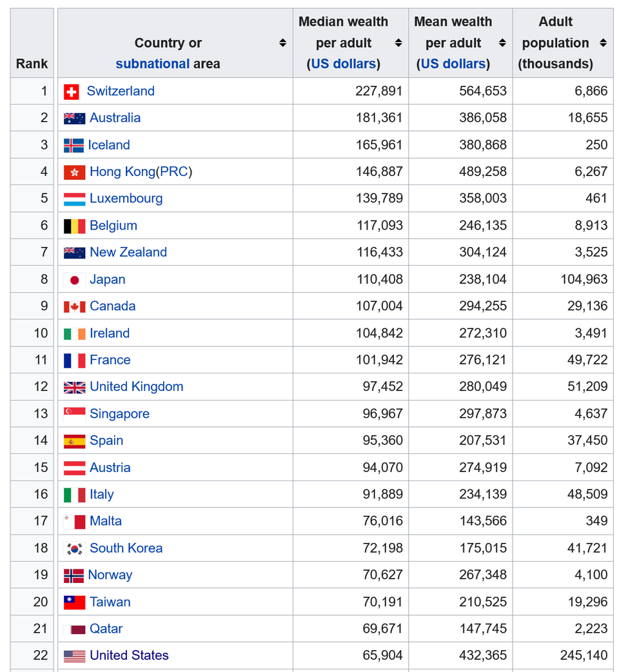The width and height of the screenshot is (619, 672).
Task: Open the Belgium article link
Action: click(x=113, y=226)
